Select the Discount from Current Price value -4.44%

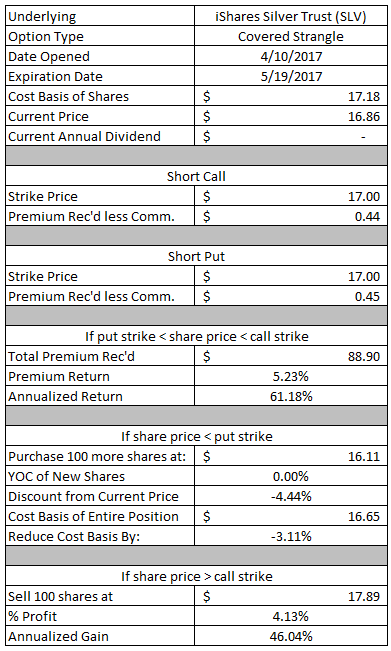click(291, 496)
